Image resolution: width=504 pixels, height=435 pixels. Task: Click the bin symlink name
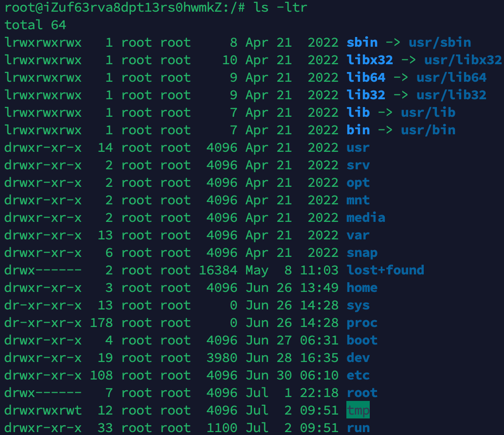(x=358, y=130)
